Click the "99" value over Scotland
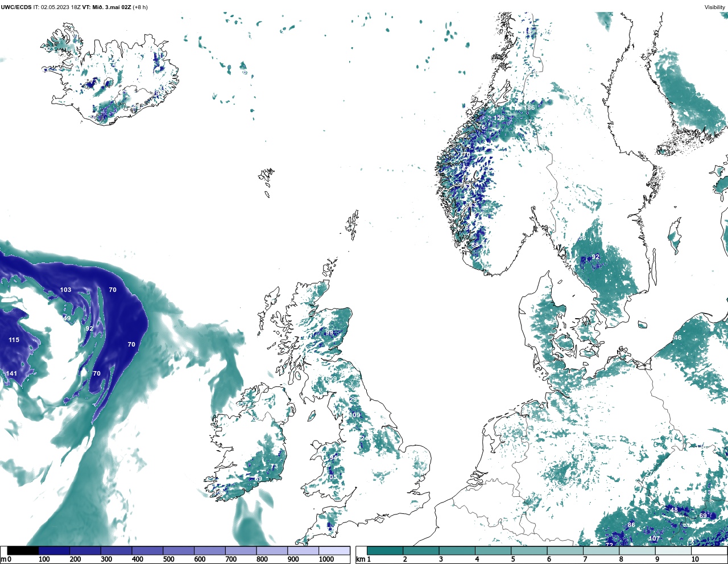The height and width of the screenshot is (564, 728). tap(329, 332)
